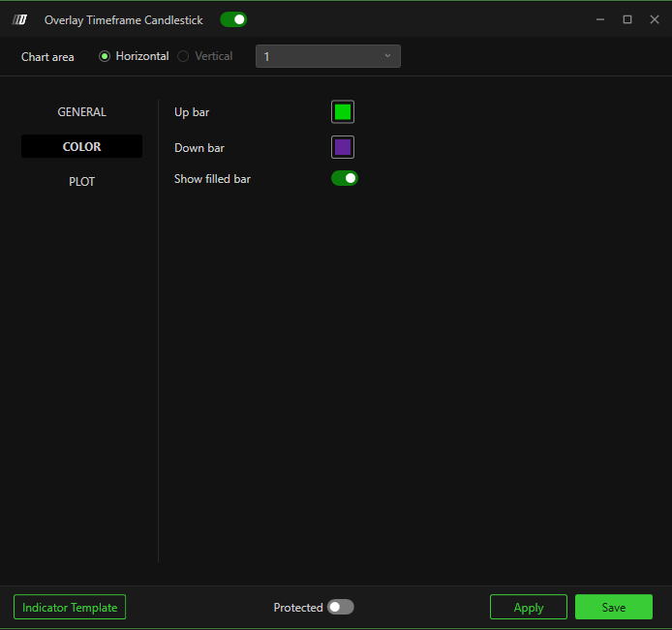Viewport: 672px width, 630px height.
Task: Pick the green Up bar color swatch
Action: [x=343, y=112]
